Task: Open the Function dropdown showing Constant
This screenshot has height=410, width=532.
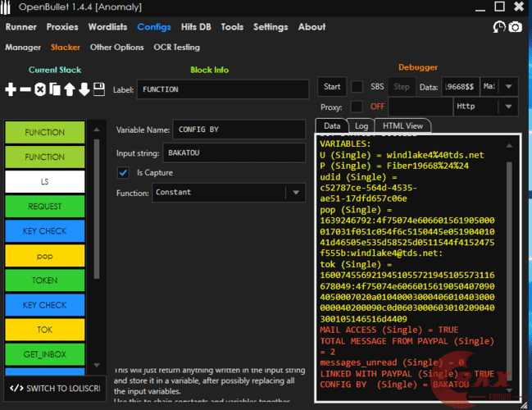Action: tap(295, 193)
